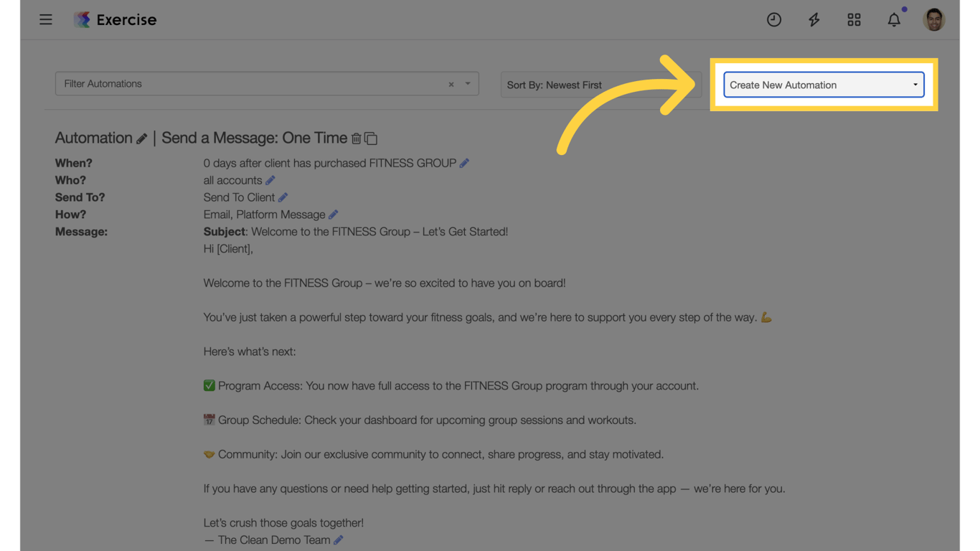This screenshot has height=551, width=980.
Task: Edit the automation title via pencil icon
Action: (141, 138)
